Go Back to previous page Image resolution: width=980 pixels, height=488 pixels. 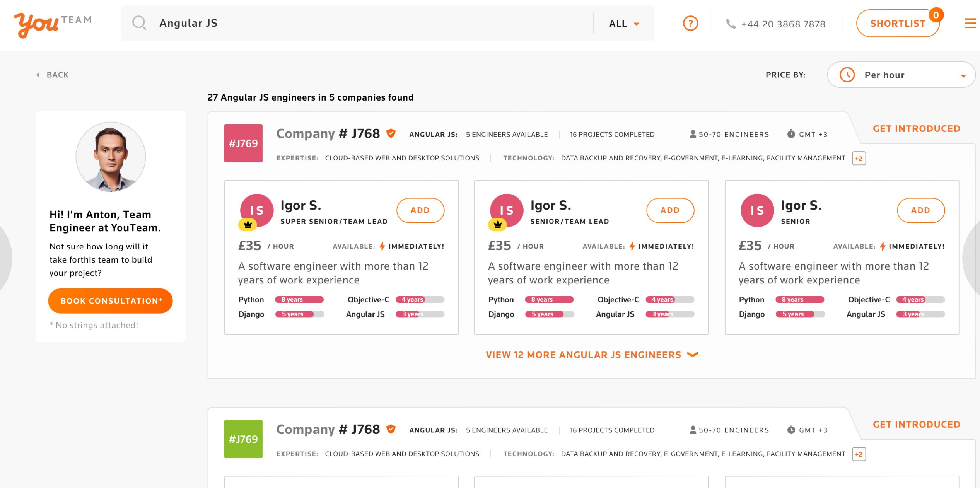53,75
